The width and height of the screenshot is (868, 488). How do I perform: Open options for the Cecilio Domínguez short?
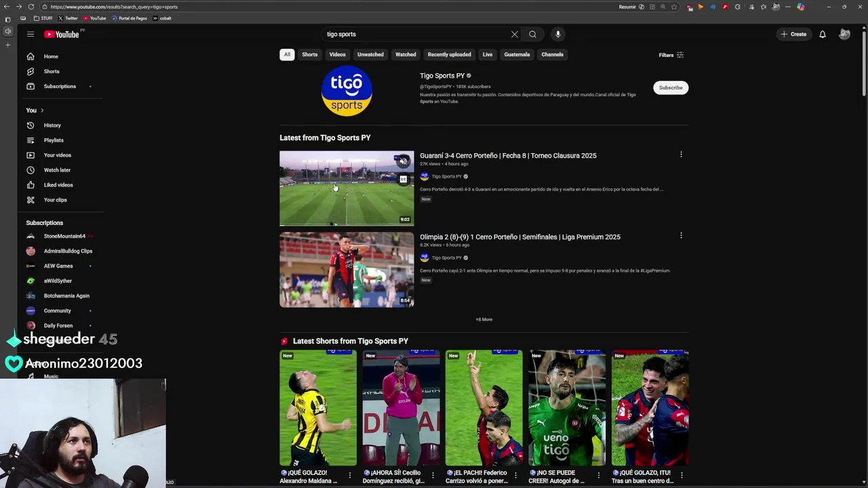[x=433, y=476]
